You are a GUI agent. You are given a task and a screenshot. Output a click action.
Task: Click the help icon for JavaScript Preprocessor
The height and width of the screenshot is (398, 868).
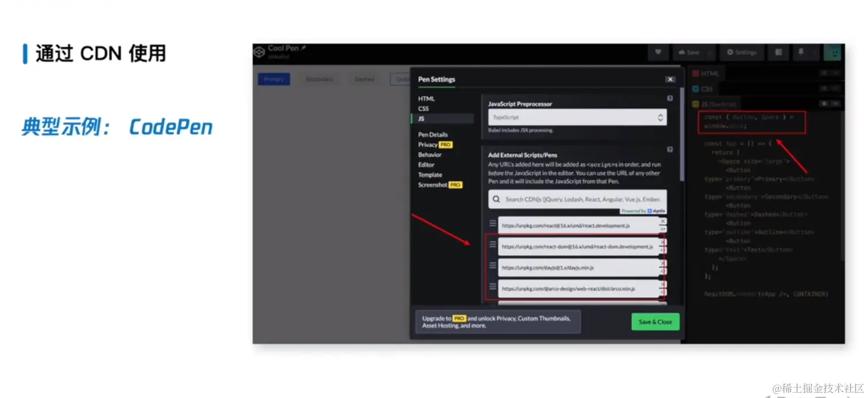click(669, 98)
